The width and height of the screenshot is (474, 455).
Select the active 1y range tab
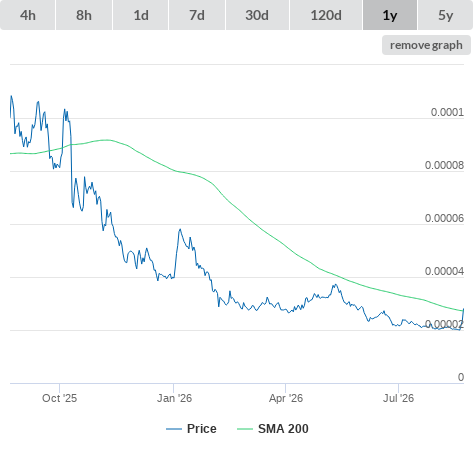pyautogui.click(x=390, y=15)
